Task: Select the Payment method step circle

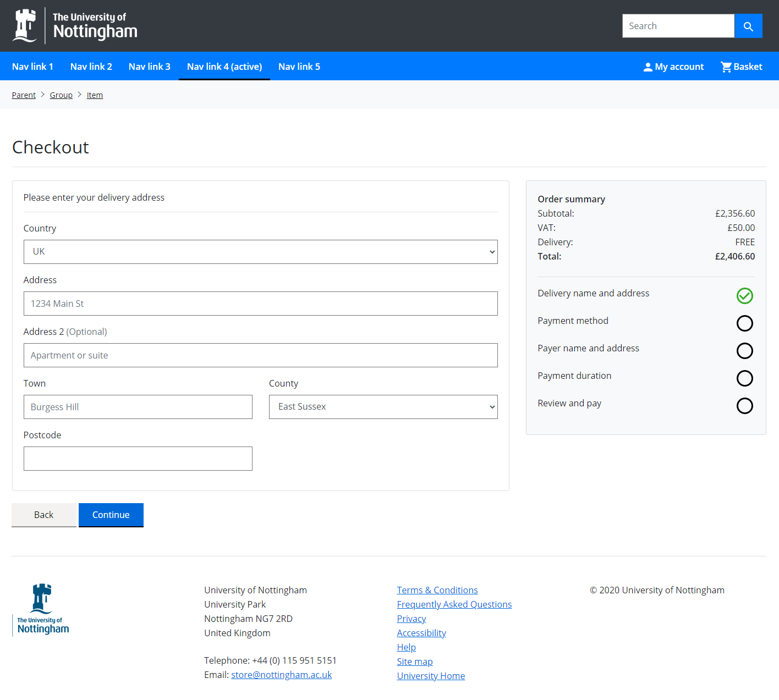Action: click(x=744, y=323)
